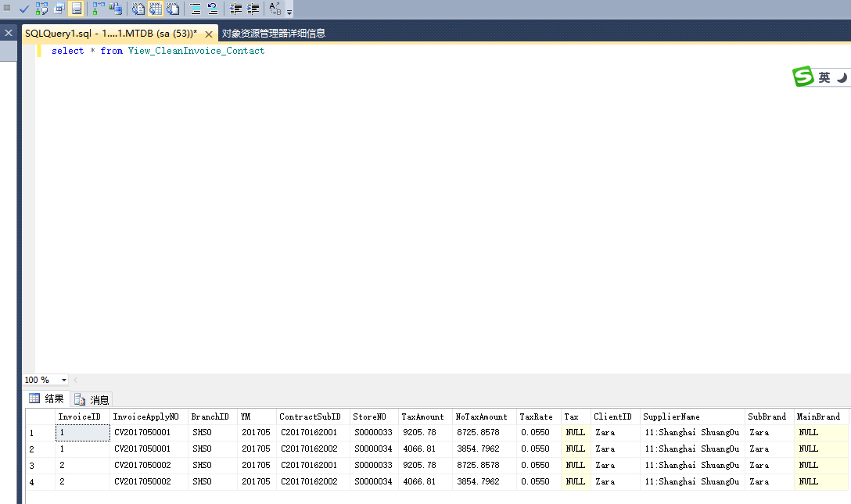Toggle Include Actual Execution Plan
Image resolution: width=851 pixels, height=504 pixels.
tap(99, 9)
